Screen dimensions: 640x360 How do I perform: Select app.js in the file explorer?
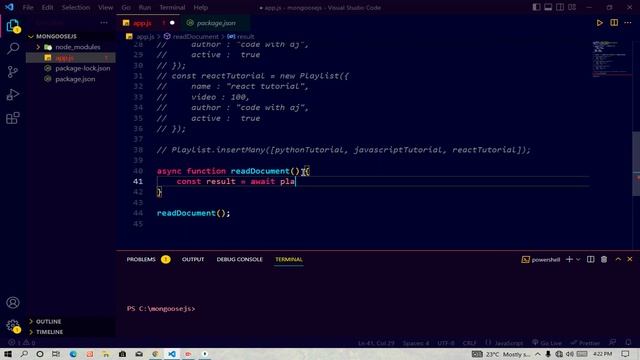[x=71, y=58]
